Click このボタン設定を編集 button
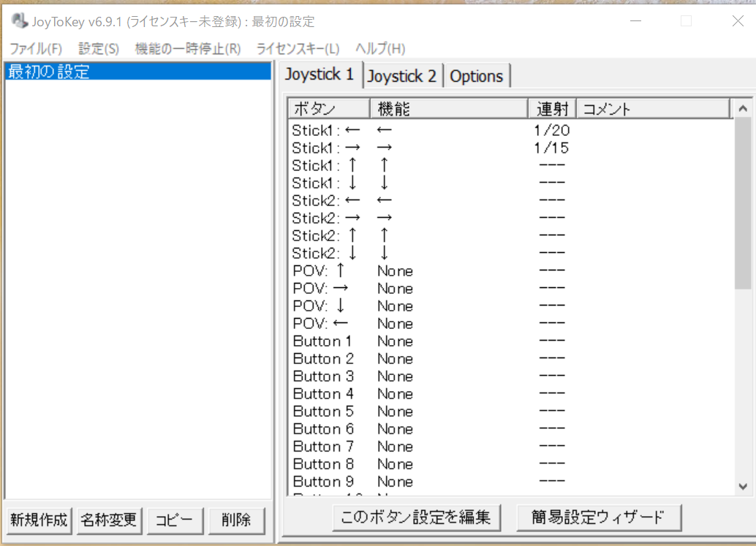The height and width of the screenshot is (546, 756). 416,517
